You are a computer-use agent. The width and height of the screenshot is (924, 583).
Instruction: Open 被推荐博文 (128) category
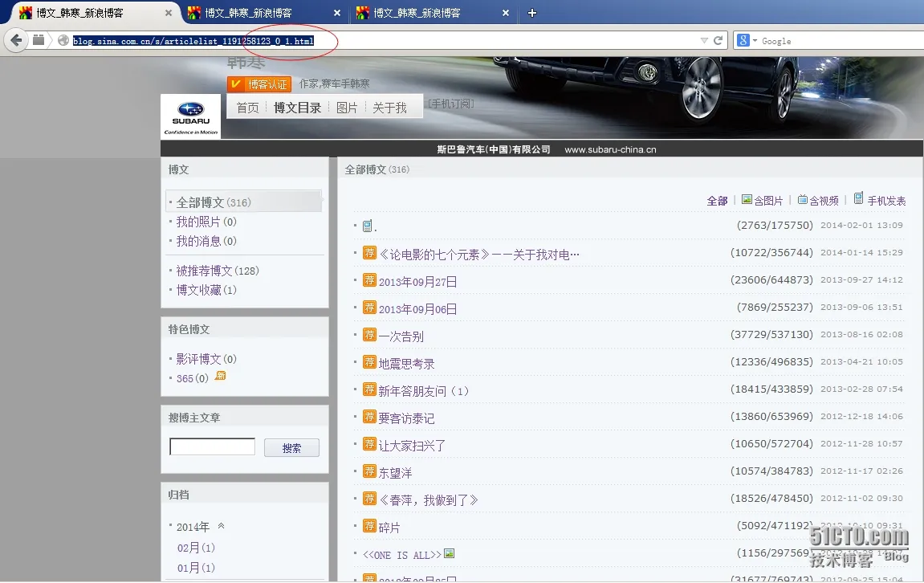click(x=218, y=271)
